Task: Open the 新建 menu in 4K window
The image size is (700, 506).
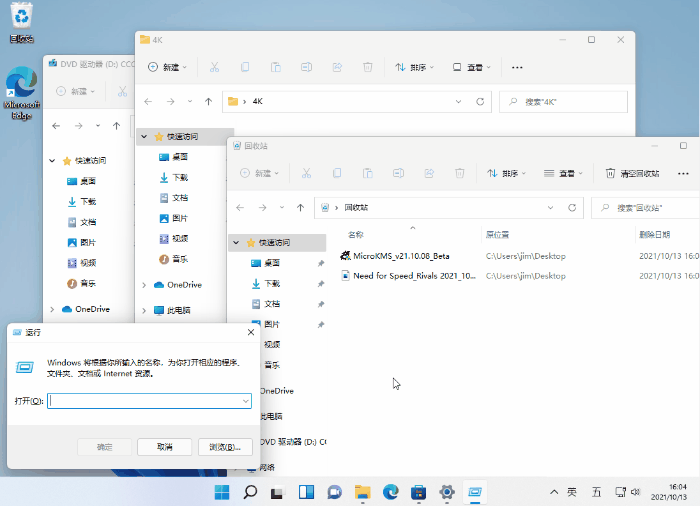Action: (167, 67)
